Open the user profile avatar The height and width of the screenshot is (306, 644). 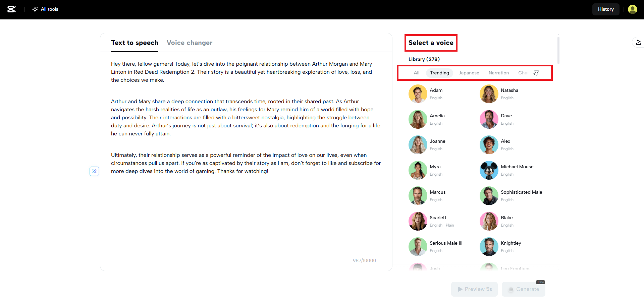pos(632,9)
